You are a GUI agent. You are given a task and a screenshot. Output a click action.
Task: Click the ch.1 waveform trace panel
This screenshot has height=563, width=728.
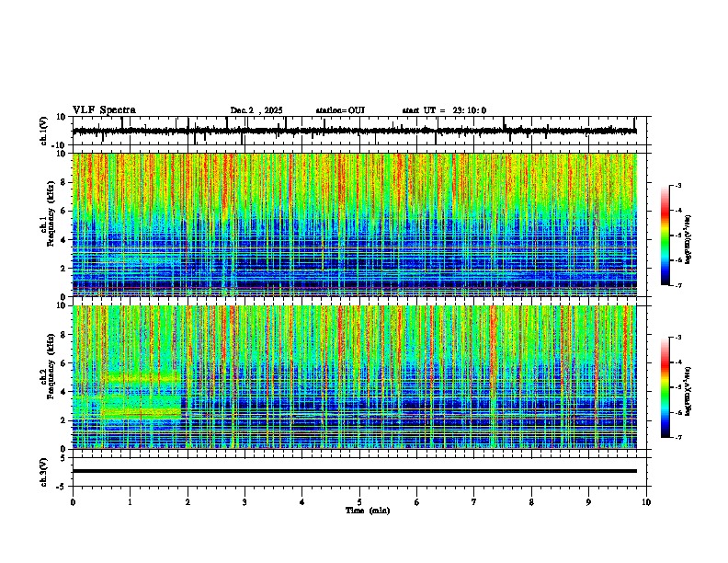point(359,131)
